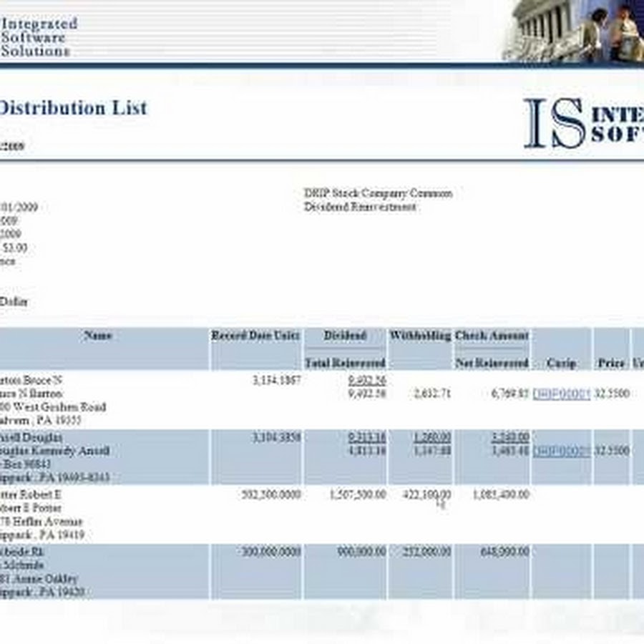Image resolution: width=644 pixels, height=644 pixels.
Task: Select price 32.5500 in the Barton row
Action: click(612, 394)
